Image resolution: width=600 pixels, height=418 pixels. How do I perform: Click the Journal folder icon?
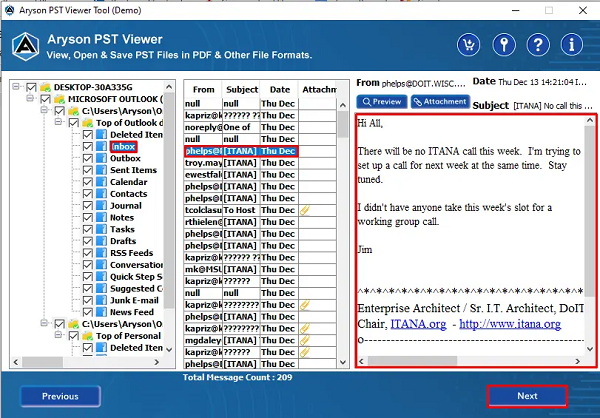[x=101, y=206]
